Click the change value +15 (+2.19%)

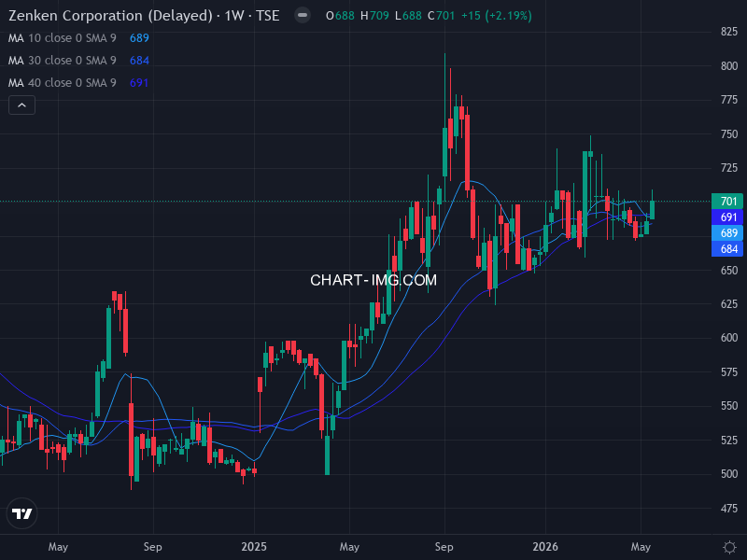pos(497,16)
